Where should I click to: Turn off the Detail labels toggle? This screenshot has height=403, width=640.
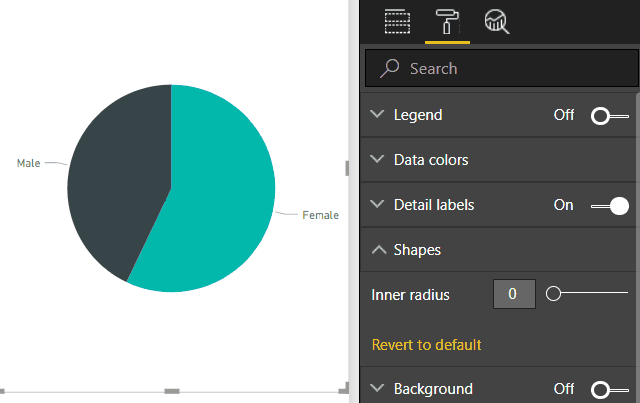[610, 206]
